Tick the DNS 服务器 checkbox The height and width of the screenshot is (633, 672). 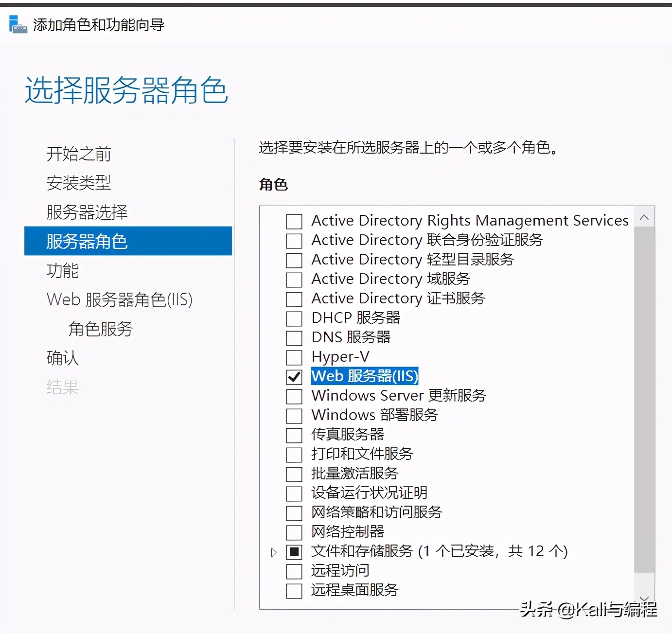point(294,338)
